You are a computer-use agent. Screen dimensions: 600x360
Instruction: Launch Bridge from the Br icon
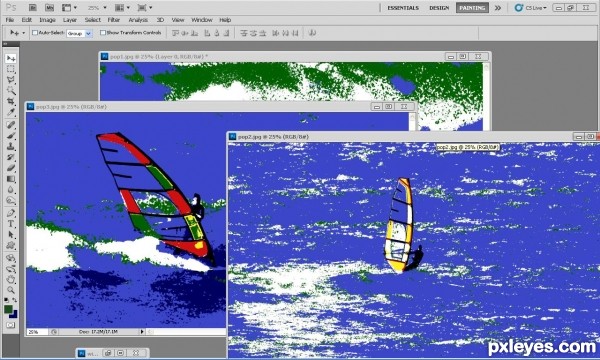coord(33,8)
